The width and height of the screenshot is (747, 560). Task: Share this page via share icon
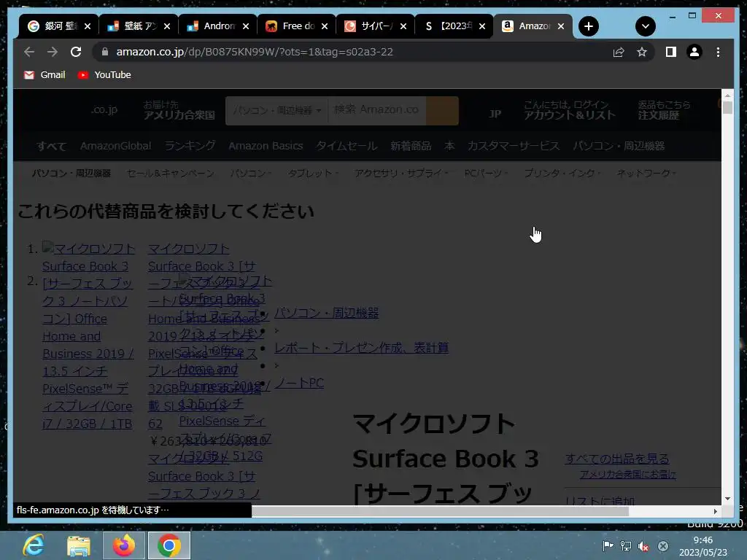619,52
